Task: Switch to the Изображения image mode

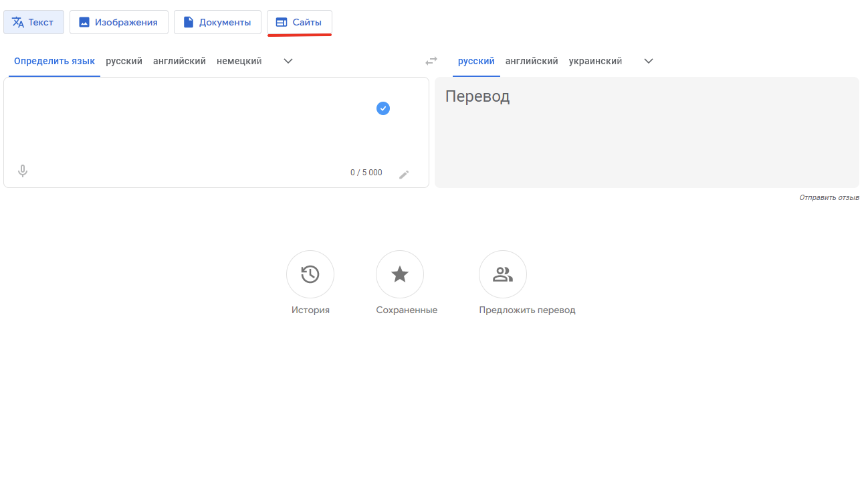Action: point(119,22)
